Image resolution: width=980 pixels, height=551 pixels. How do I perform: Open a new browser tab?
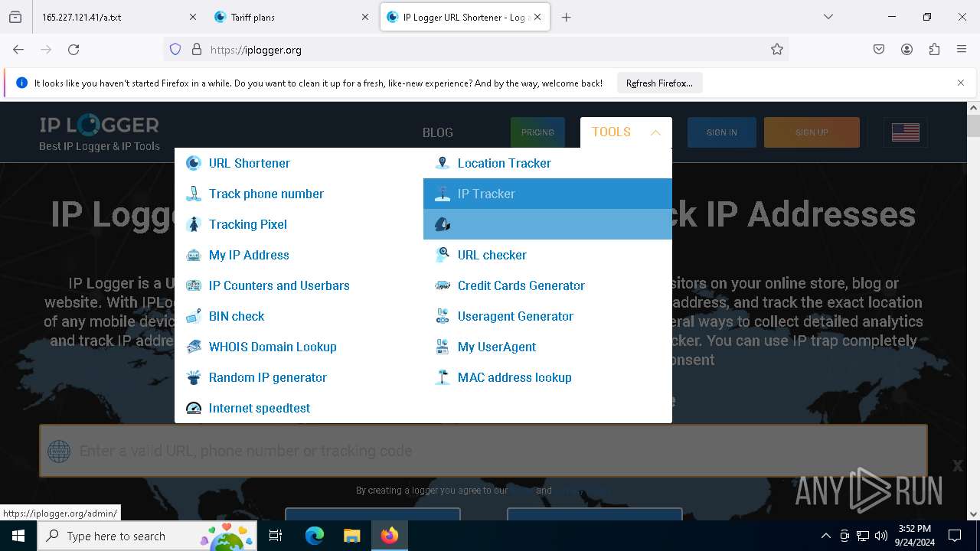click(566, 17)
